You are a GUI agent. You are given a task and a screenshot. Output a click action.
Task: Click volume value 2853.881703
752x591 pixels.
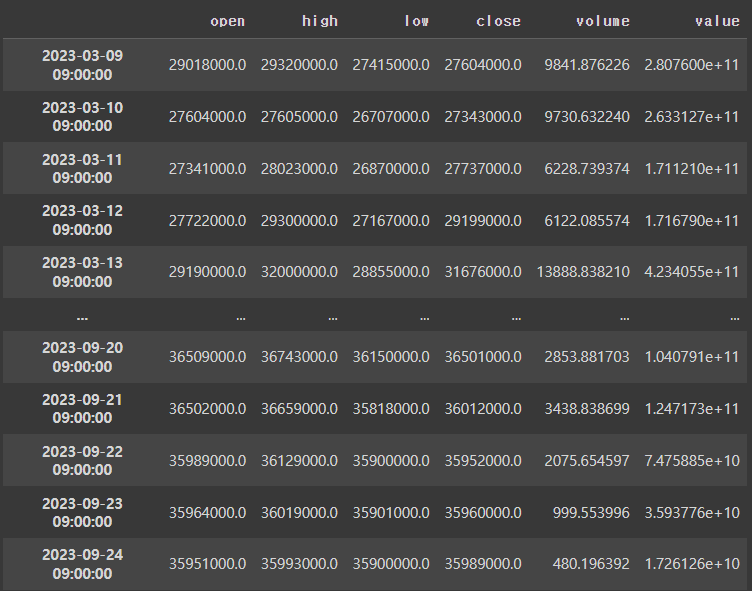point(587,357)
